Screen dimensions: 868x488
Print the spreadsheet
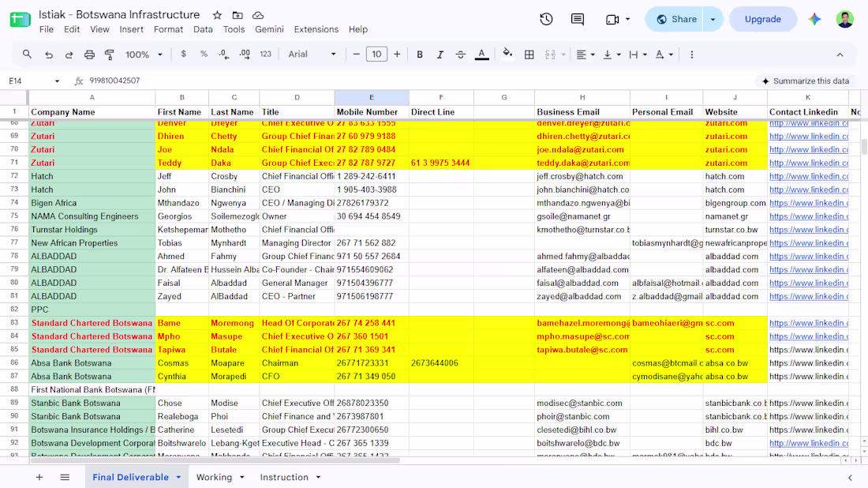[x=89, y=54]
